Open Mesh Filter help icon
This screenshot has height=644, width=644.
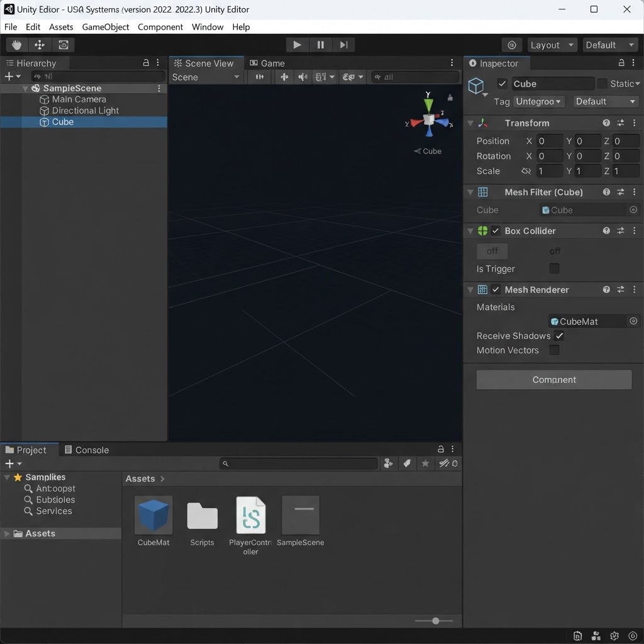[x=606, y=192]
